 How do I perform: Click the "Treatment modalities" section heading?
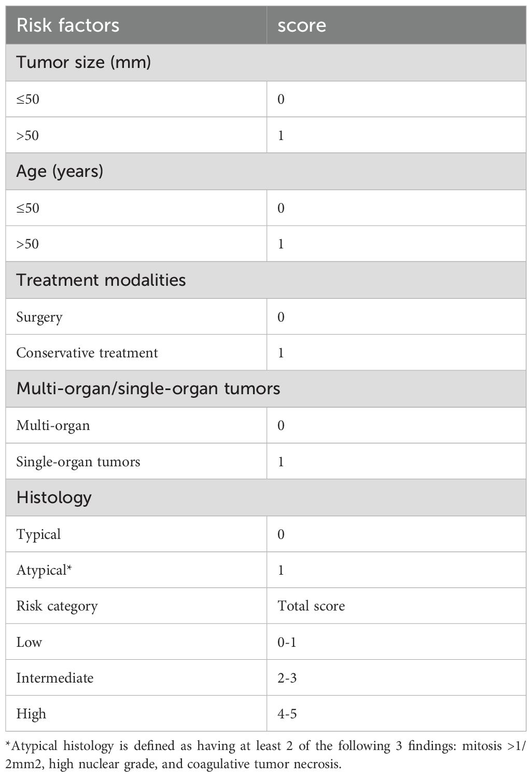point(101,280)
